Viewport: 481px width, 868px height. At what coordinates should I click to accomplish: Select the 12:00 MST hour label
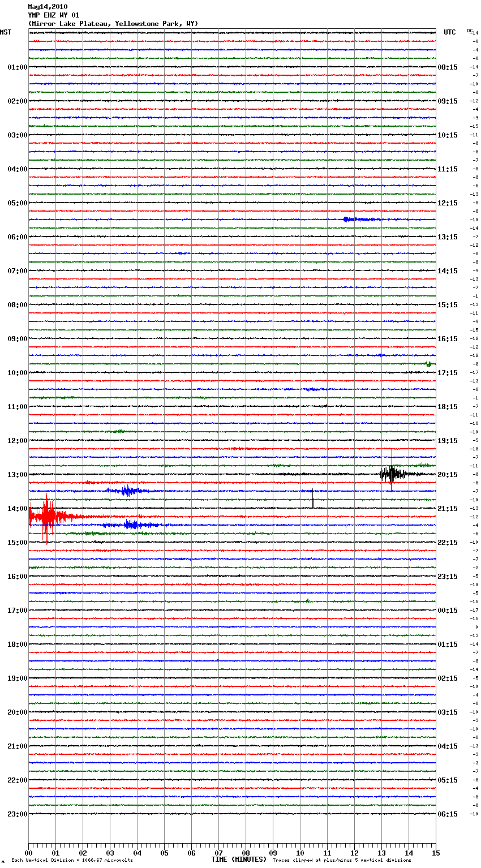(18, 441)
